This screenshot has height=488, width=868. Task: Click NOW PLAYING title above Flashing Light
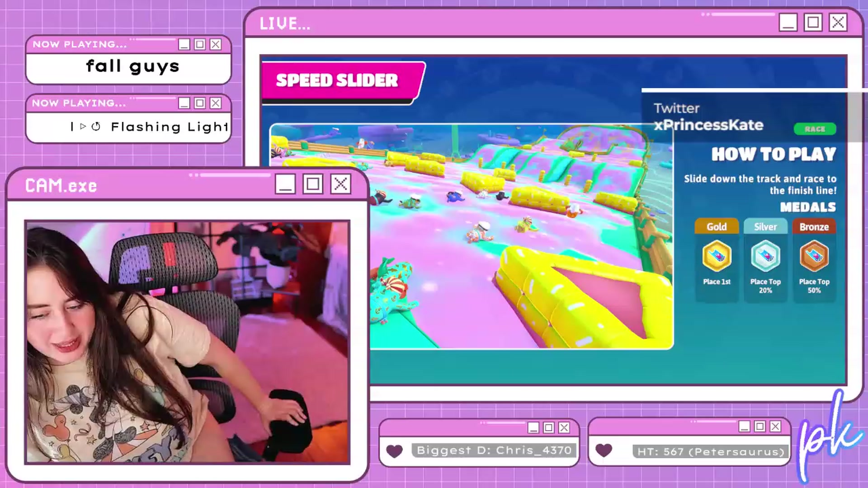(79, 103)
